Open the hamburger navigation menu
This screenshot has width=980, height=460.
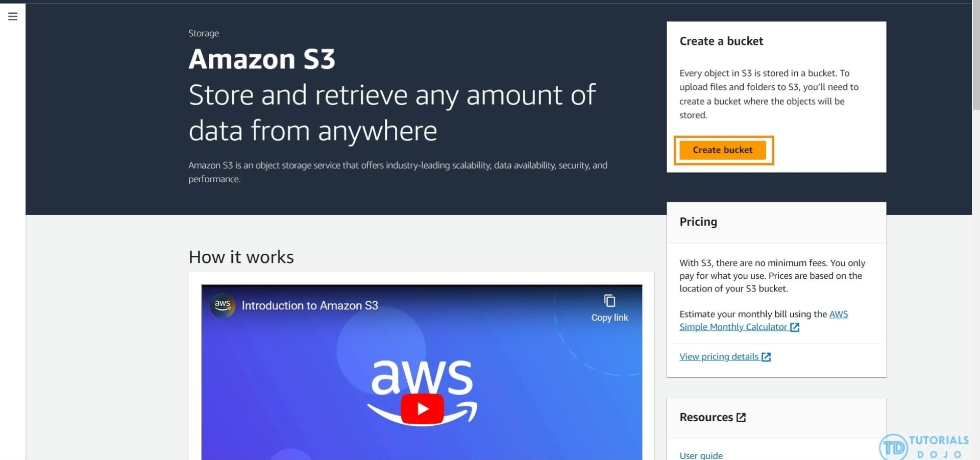[x=13, y=16]
